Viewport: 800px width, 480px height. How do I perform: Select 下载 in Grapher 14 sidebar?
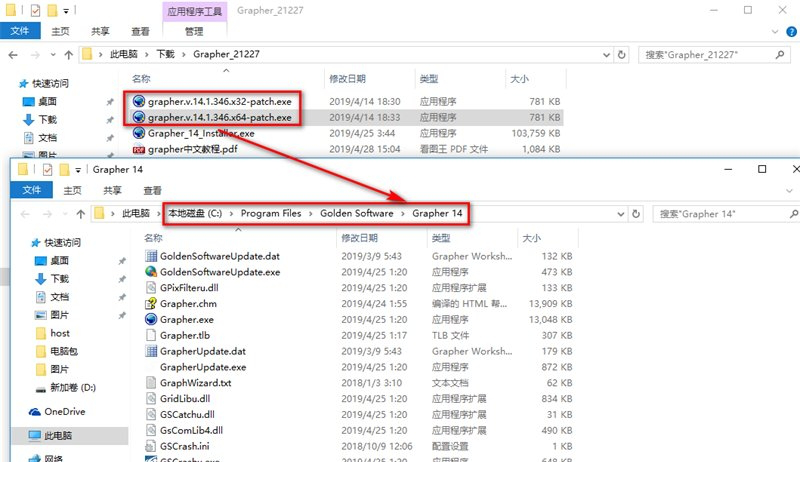[52, 279]
